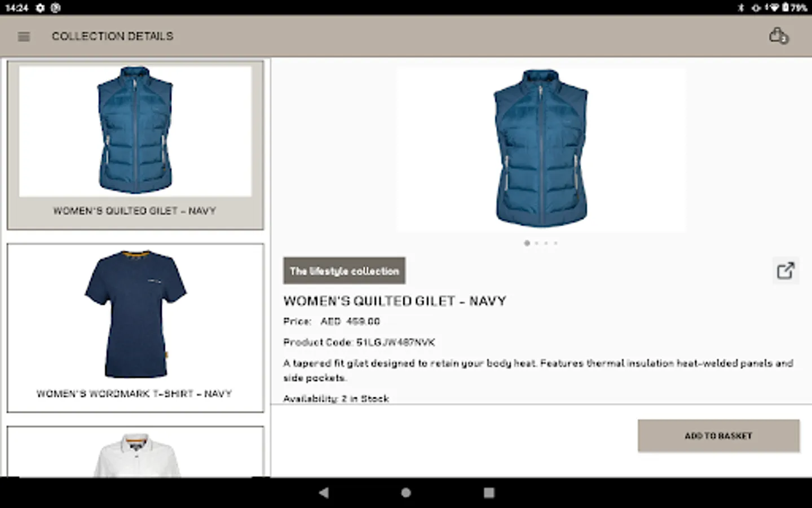Switch to third image carousel dot
This screenshot has height=508, width=812.
[x=546, y=243]
